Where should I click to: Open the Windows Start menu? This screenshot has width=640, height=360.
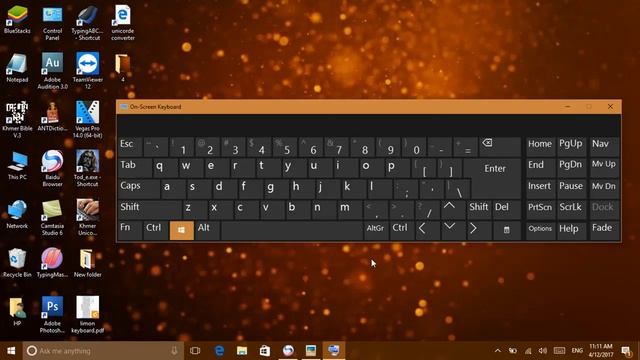[11, 351]
